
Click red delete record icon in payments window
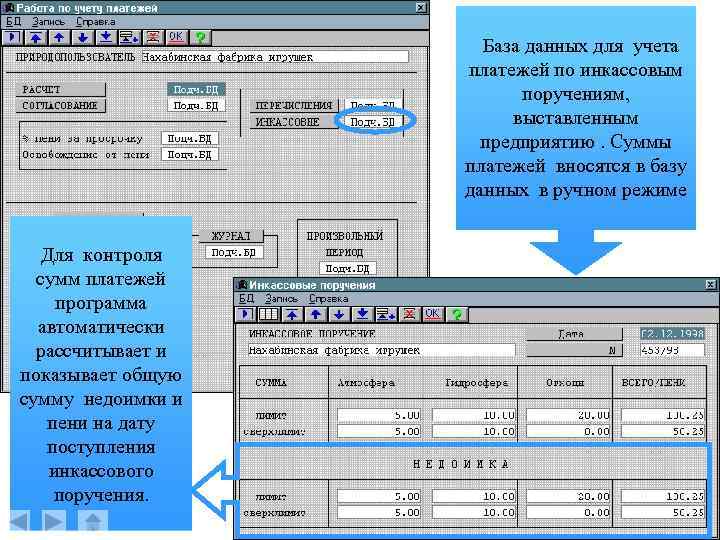(x=153, y=38)
